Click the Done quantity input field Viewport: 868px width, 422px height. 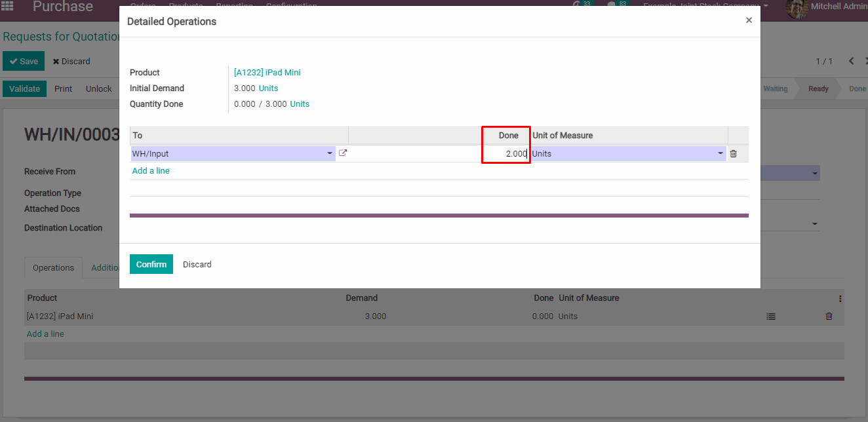click(x=505, y=154)
